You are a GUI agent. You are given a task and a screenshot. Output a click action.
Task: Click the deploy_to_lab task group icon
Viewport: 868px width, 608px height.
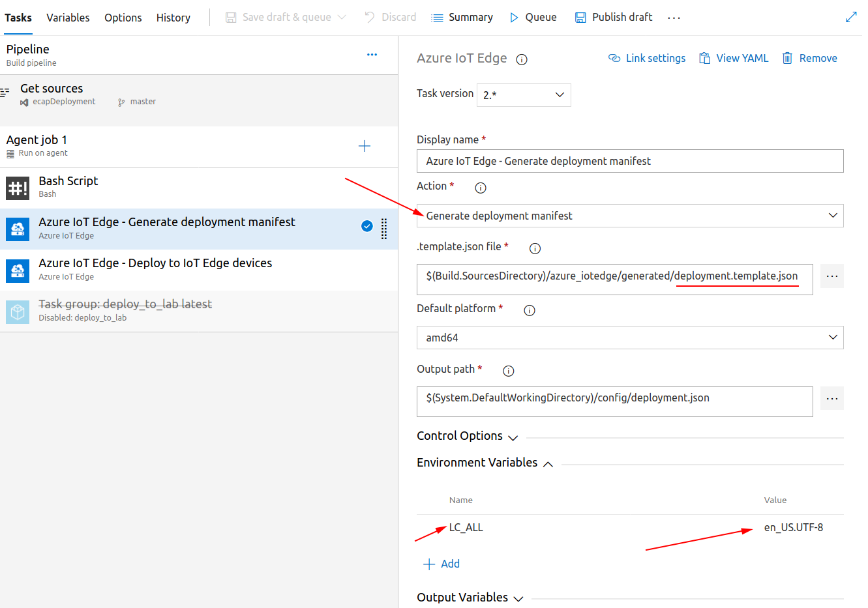(18, 311)
